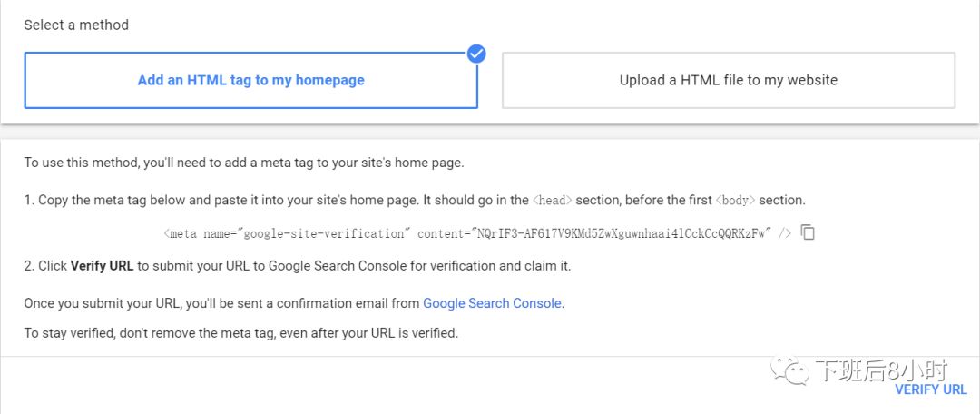Click the To use this method sentence
This screenshot has width=980, height=414.
pyautogui.click(x=243, y=163)
